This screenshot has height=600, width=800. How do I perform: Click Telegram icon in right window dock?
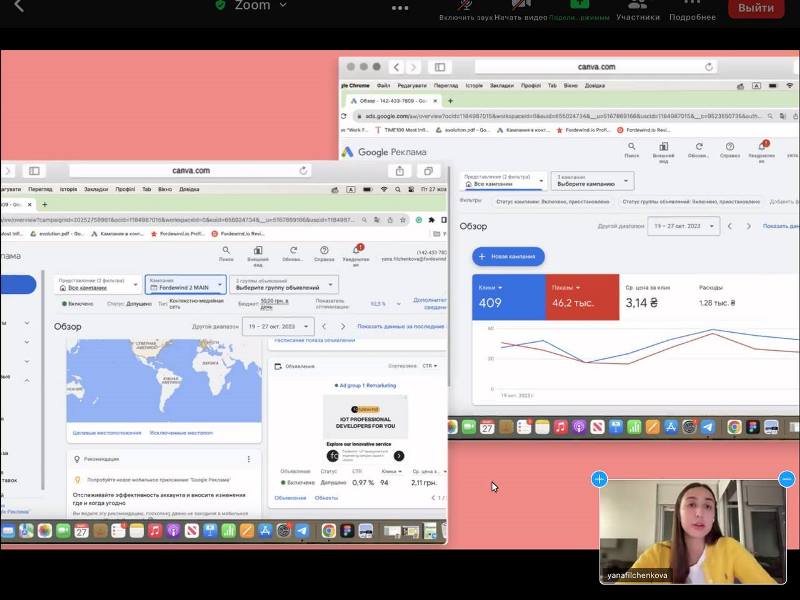tap(708, 427)
